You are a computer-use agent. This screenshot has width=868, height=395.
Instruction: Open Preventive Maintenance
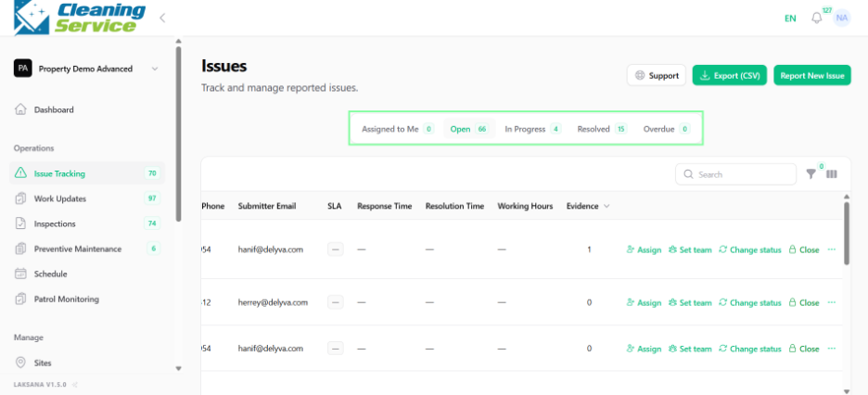(87, 248)
